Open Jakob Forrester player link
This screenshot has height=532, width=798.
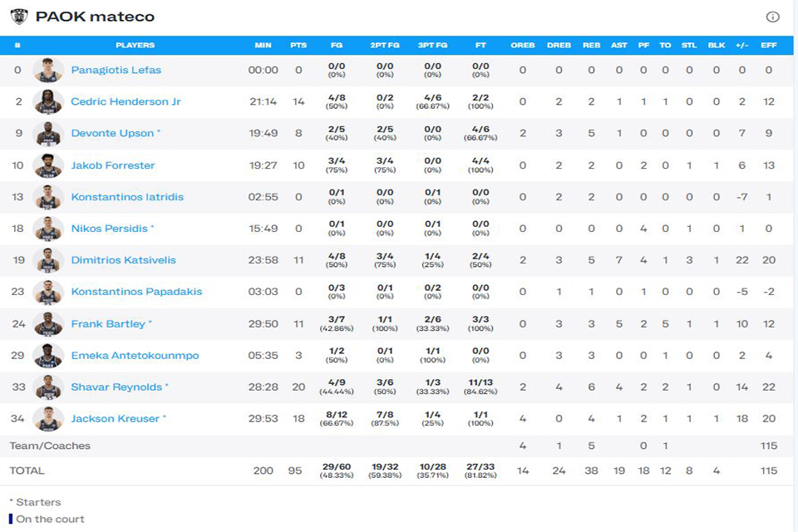(x=113, y=165)
